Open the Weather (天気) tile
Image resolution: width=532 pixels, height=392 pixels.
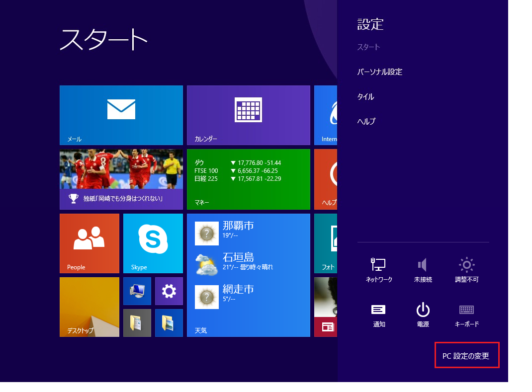click(249, 275)
